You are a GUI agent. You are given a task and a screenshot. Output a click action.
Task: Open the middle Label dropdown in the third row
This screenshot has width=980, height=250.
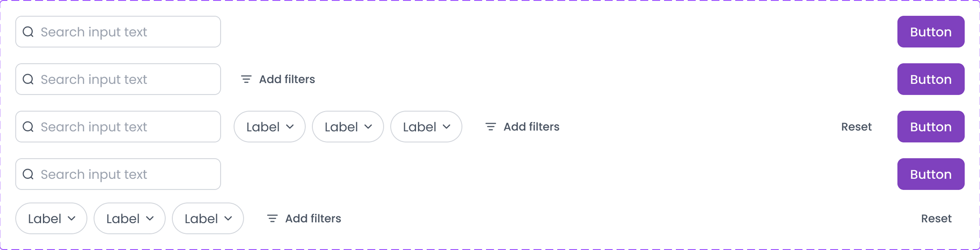pyautogui.click(x=347, y=127)
